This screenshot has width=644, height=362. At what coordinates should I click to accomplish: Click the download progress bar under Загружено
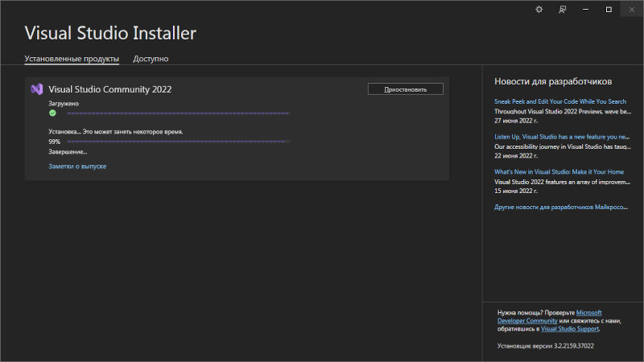tap(178, 113)
